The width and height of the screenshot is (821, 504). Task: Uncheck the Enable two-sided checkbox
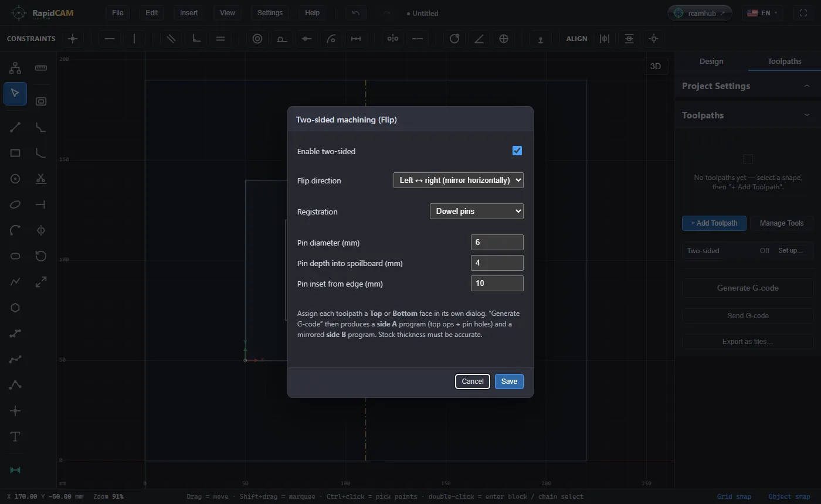click(x=517, y=151)
